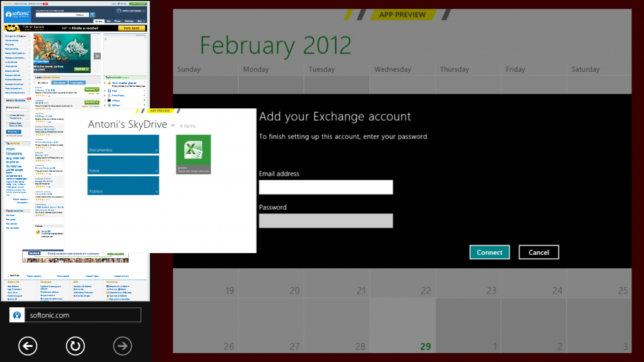Click the site icon beside softonic.com address
The width and height of the screenshot is (644, 362).
[x=17, y=315]
